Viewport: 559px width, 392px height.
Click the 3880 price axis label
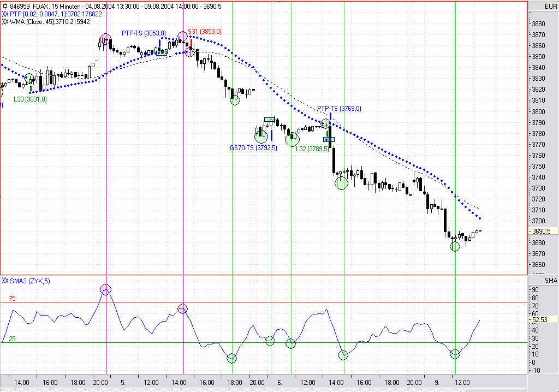pyautogui.click(x=538, y=24)
